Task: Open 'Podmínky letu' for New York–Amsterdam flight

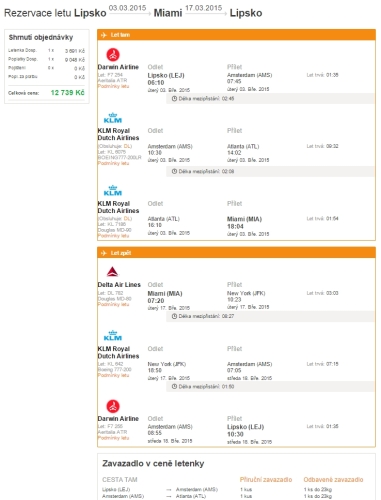Action: pos(113,375)
